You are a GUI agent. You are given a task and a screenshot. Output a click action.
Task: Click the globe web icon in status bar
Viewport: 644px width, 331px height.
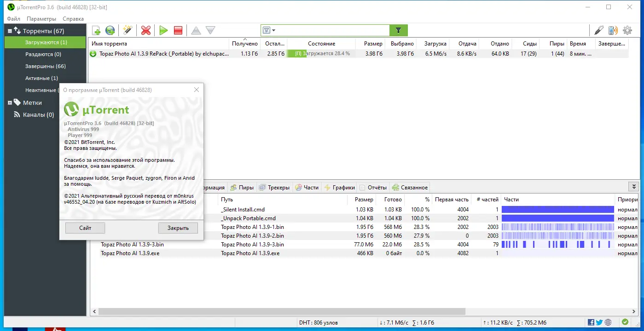coord(608,323)
